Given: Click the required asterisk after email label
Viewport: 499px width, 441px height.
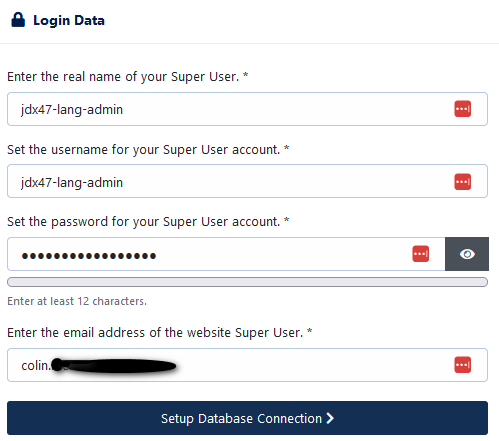Looking at the screenshot, I should coord(309,331).
